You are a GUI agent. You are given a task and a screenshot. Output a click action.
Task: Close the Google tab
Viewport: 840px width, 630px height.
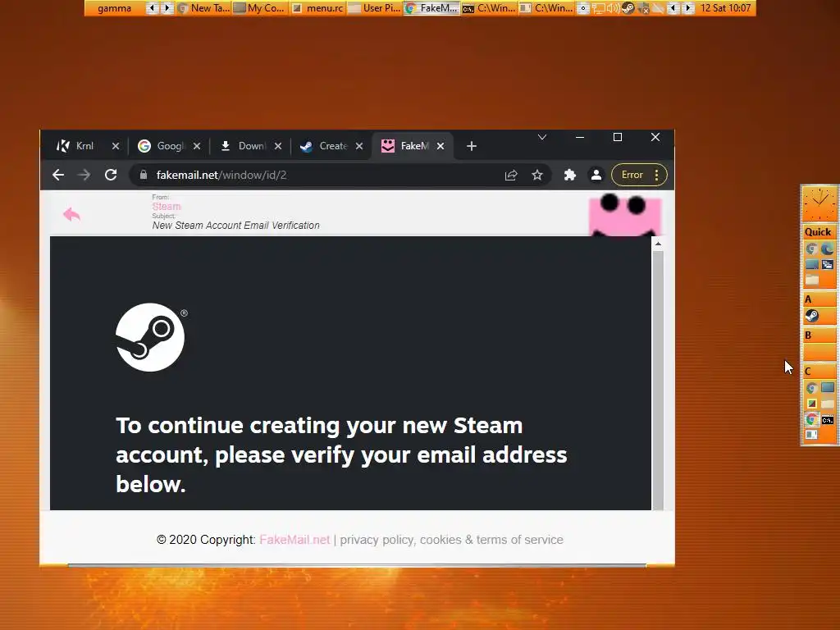[x=197, y=146]
